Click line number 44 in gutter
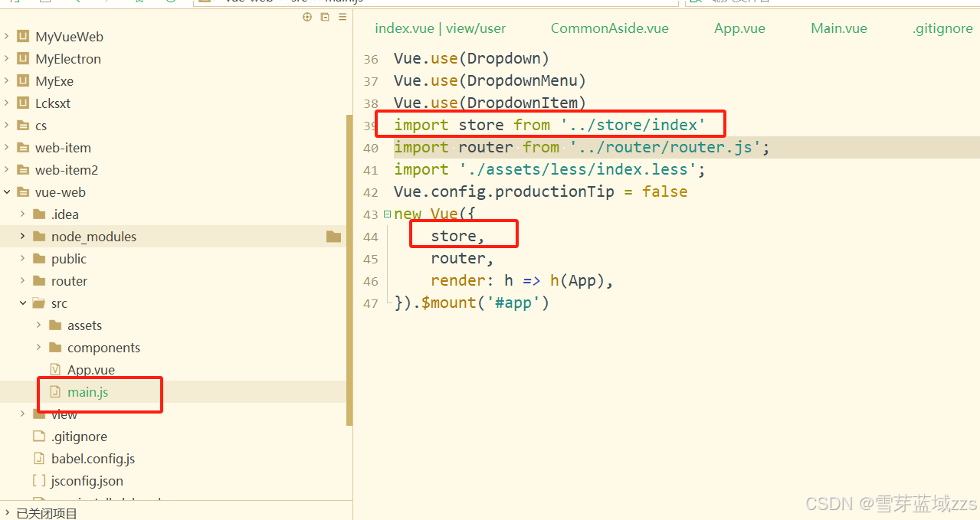 [371, 237]
